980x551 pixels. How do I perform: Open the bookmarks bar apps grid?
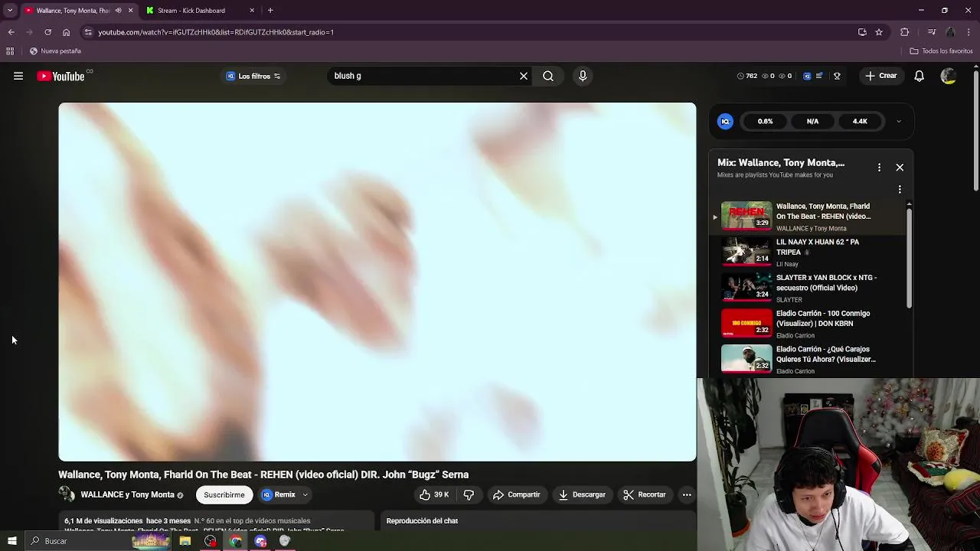point(10,51)
